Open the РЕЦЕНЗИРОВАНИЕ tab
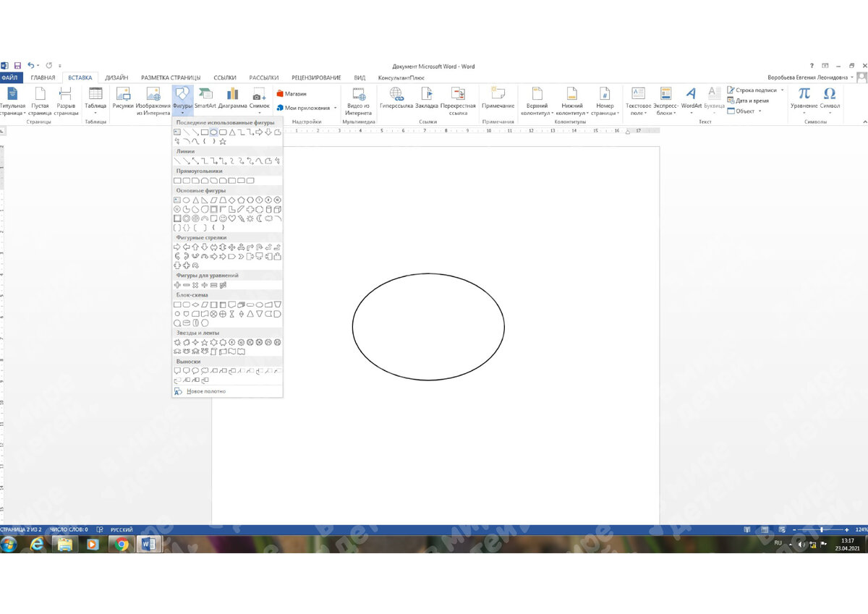 316,77
